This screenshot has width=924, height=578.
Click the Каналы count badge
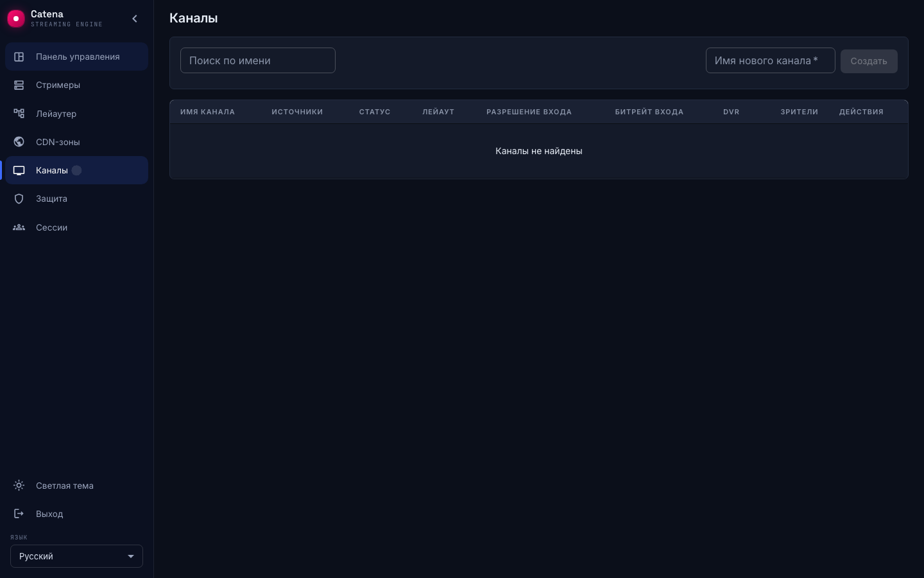point(76,170)
